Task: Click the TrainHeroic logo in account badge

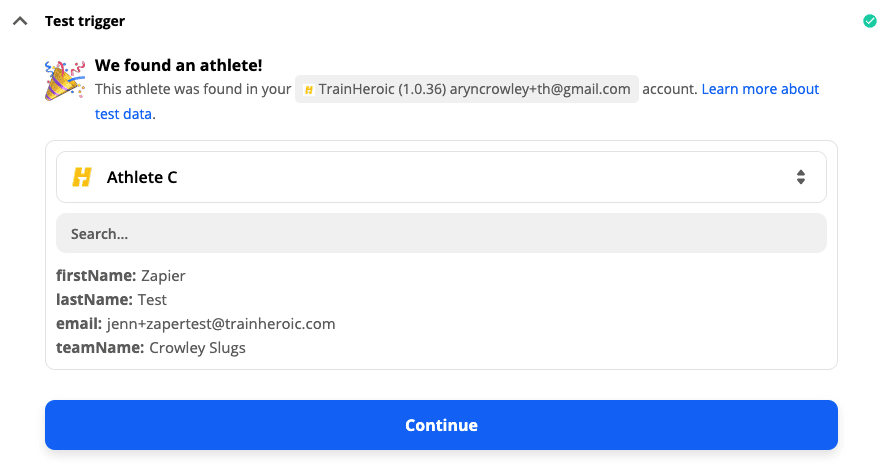Action: pos(309,90)
